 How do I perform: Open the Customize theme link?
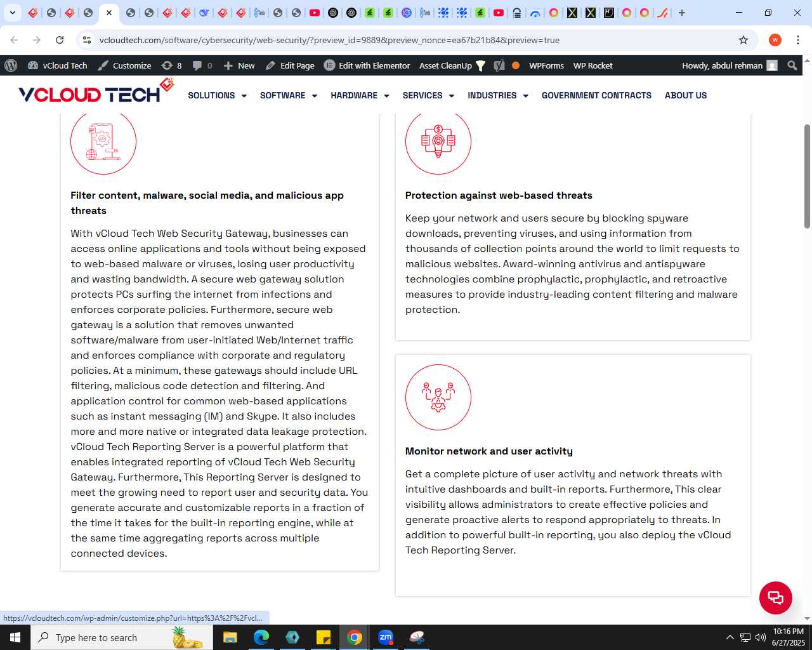click(x=125, y=65)
